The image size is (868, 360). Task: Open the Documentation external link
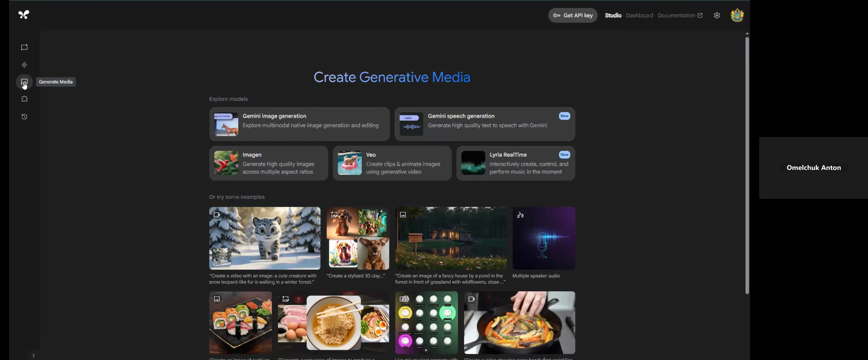click(x=680, y=15)
